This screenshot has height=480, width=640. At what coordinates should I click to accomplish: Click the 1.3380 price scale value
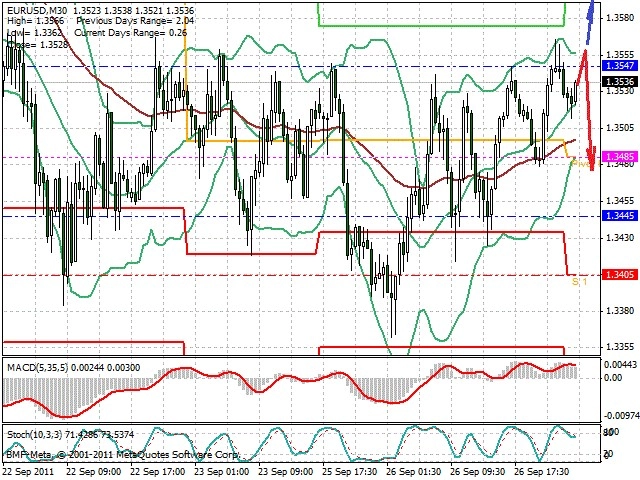click(620, 311)
